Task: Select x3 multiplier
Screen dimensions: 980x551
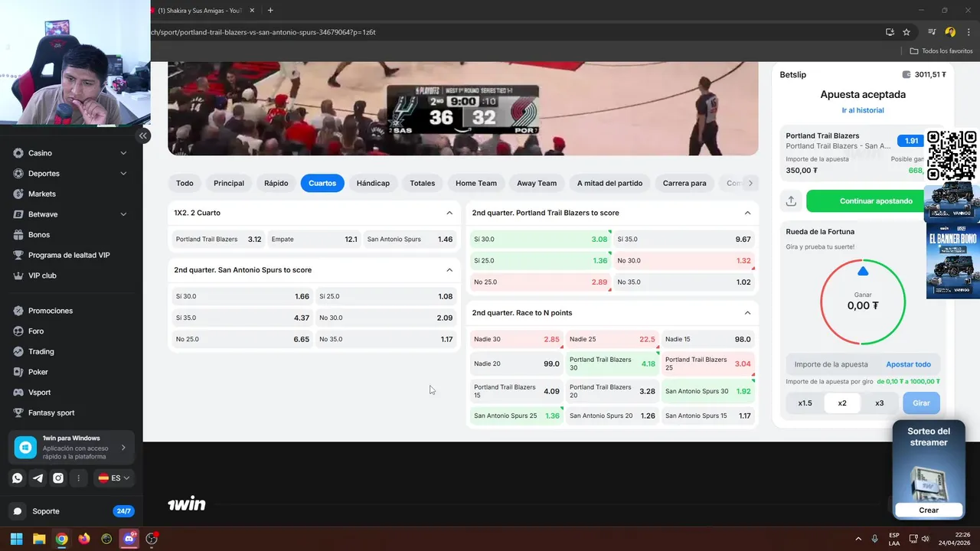Action: pos(879,403)
